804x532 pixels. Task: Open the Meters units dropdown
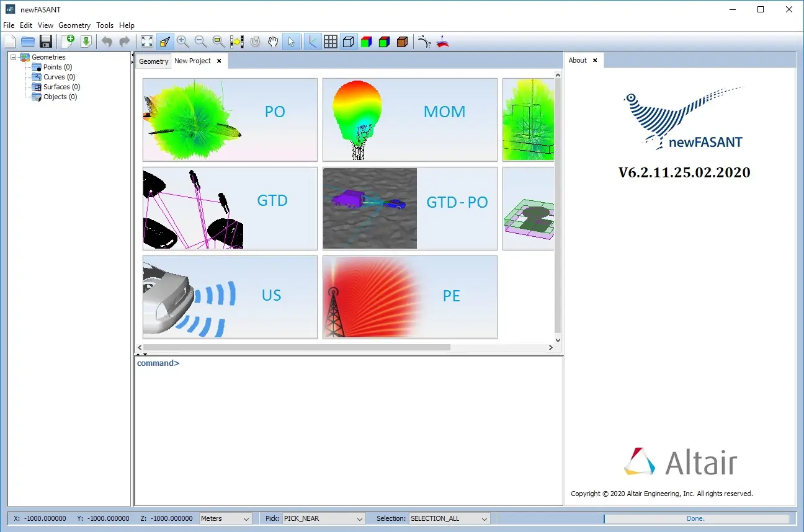click(225, 518)
